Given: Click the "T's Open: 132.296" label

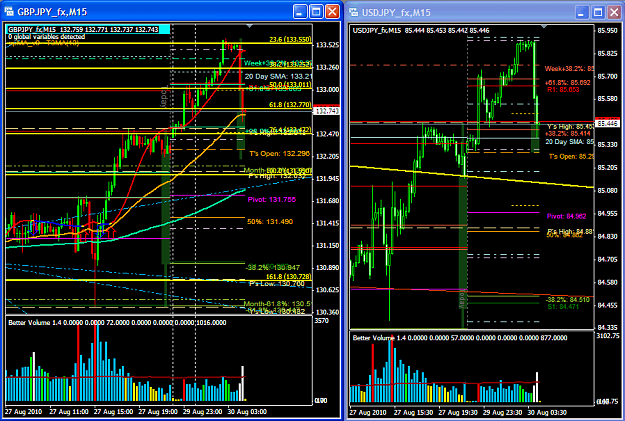Looking at the screenshot, I should click(x=279, y=153).
